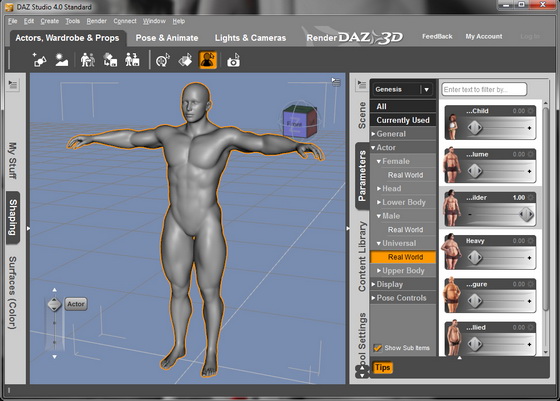Click the landscape environment toolbar icon

click(x=61, y=60)
